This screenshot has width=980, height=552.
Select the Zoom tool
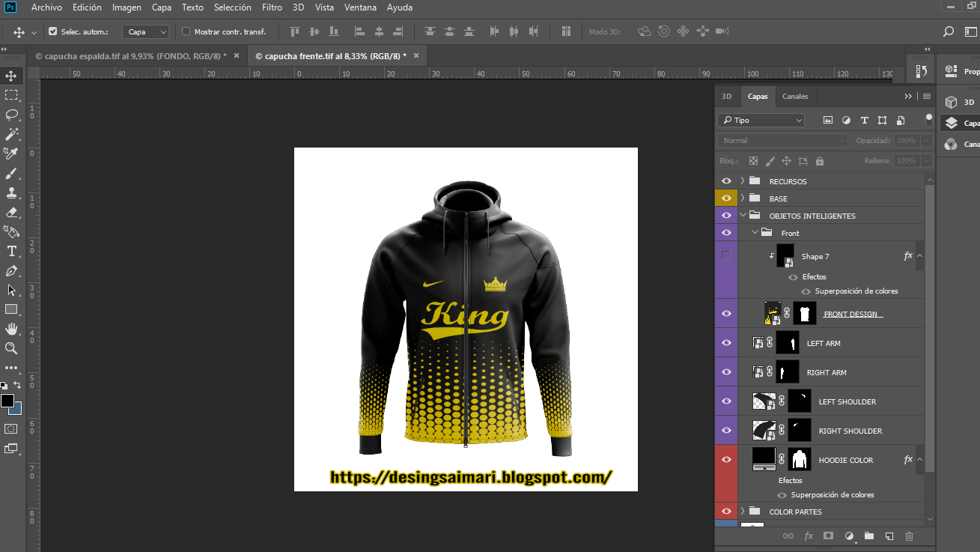click(x=11, y=348)
